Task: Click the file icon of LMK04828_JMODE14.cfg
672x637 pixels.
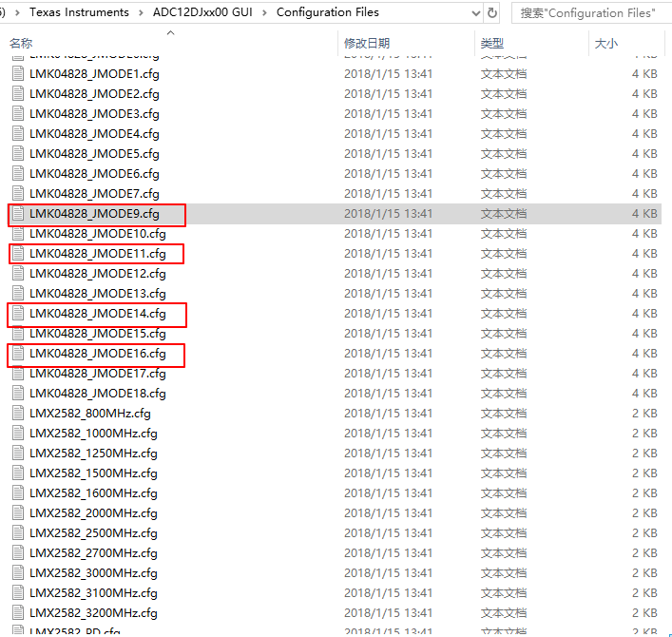Action: pos(18,314)
